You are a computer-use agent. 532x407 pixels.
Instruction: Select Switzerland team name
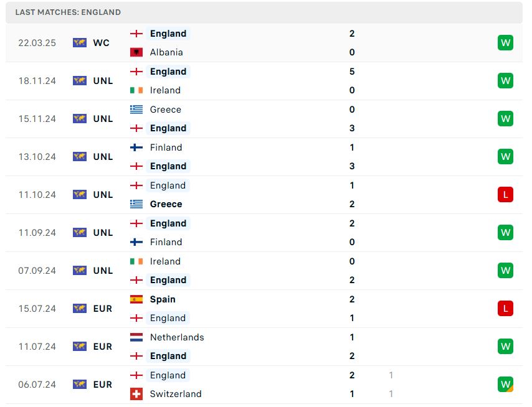click(176, 394)
